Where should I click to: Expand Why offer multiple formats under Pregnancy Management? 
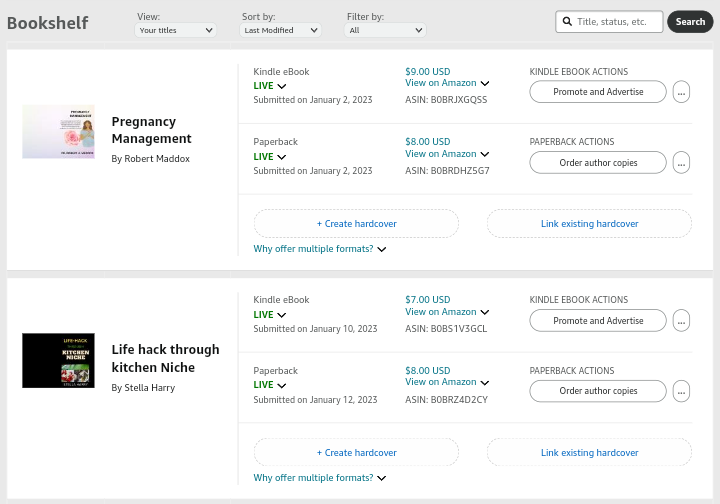320,249
